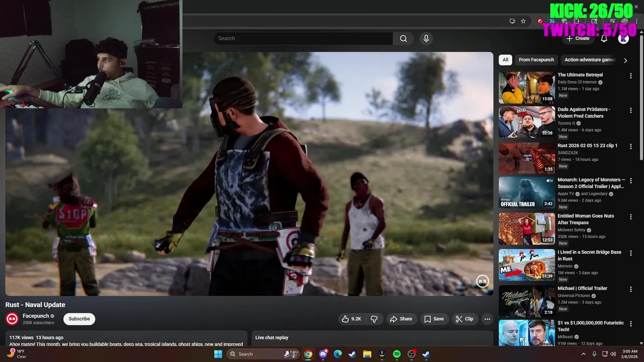Open Spotify from the taskbar
Viewport: 644px width, 362px height.
coord(396,354)
